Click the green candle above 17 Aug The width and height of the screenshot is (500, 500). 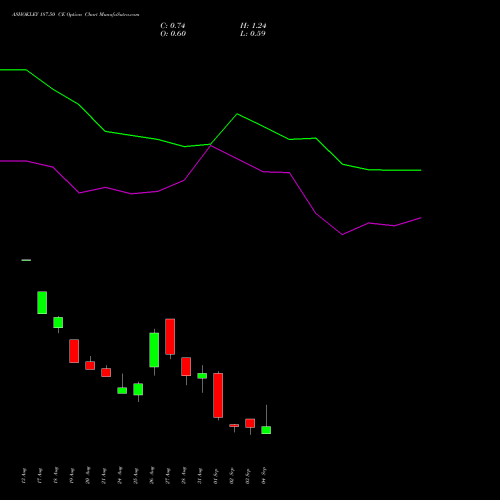coord(42,303)
